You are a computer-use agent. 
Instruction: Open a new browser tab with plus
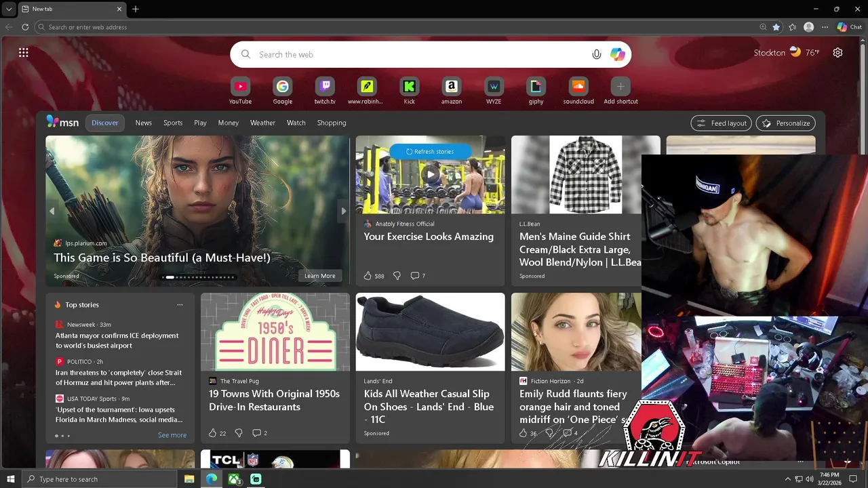136,9
